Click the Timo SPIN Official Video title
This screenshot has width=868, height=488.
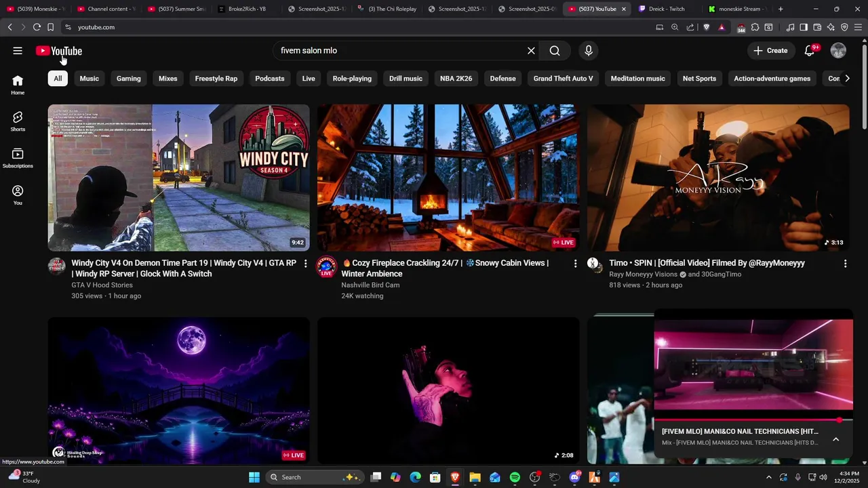tap(707, 263)
